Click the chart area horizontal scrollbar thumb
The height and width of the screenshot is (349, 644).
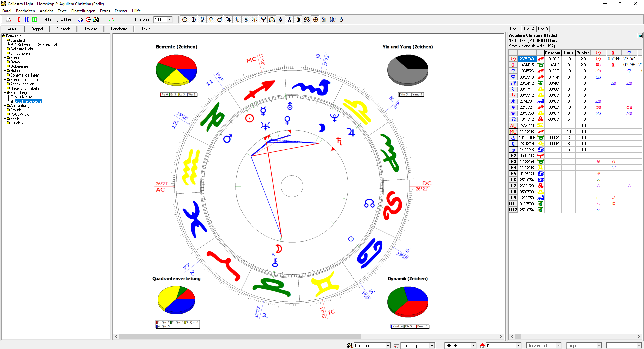click(239, 336)
